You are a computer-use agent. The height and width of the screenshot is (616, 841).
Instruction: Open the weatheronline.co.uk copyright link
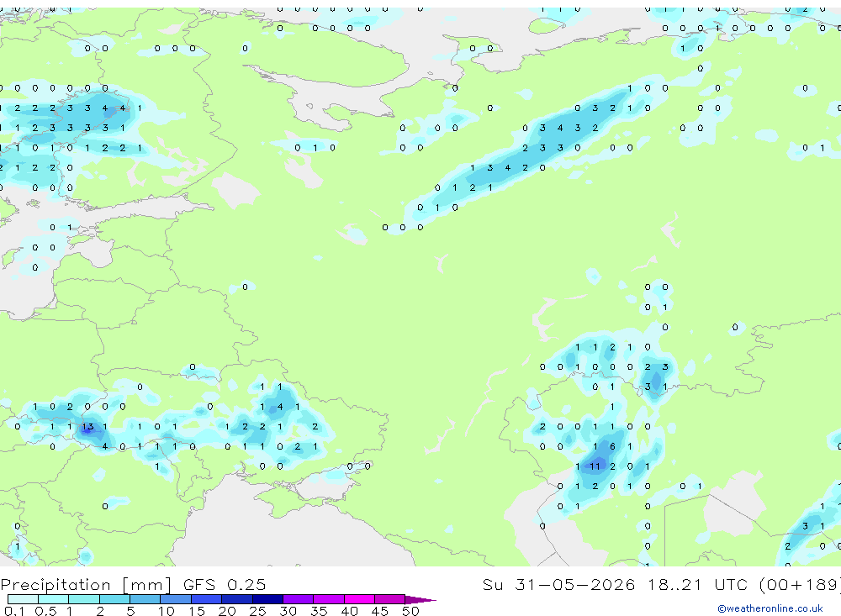click(x=770, y=608)
